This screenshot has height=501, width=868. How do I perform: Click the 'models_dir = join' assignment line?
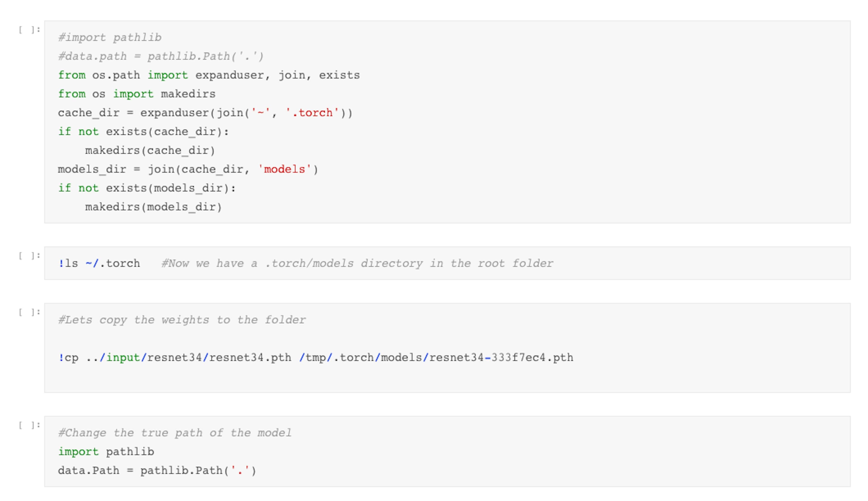click(x=188, y=169)
